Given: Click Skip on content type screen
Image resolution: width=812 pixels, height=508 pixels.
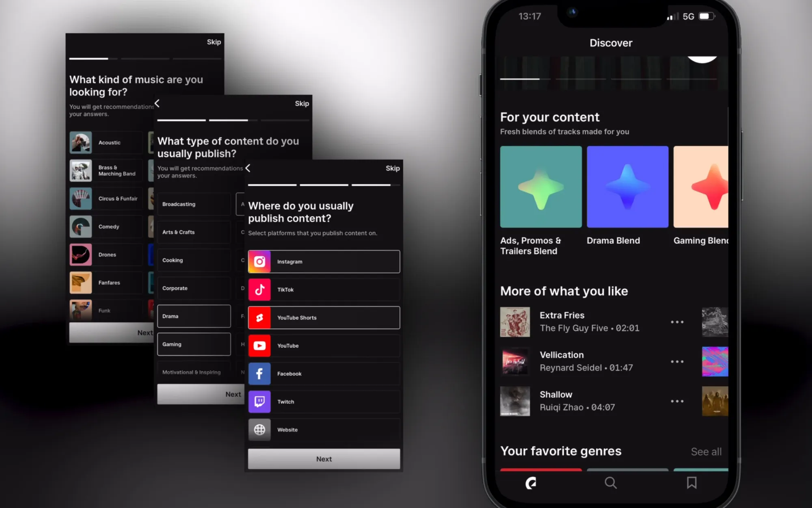Looking at the screenshot, I should click(x=302, y=103).
